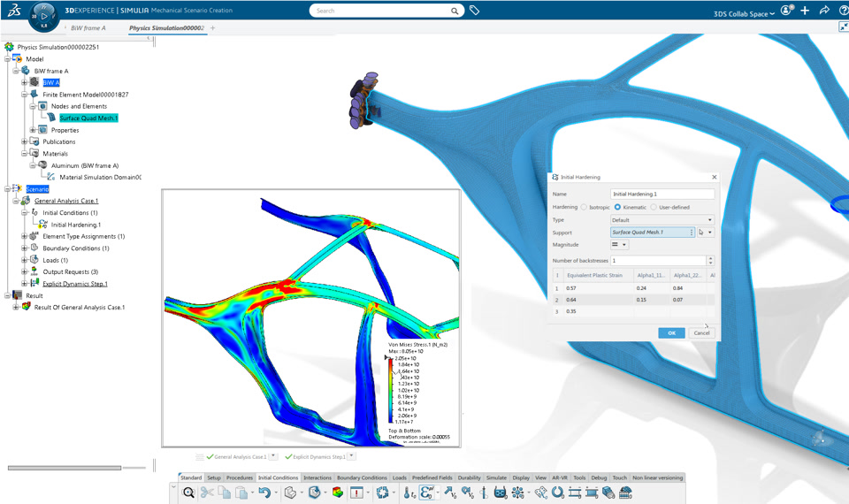Select the initial temperature thermometer icon

click(409, 493)
